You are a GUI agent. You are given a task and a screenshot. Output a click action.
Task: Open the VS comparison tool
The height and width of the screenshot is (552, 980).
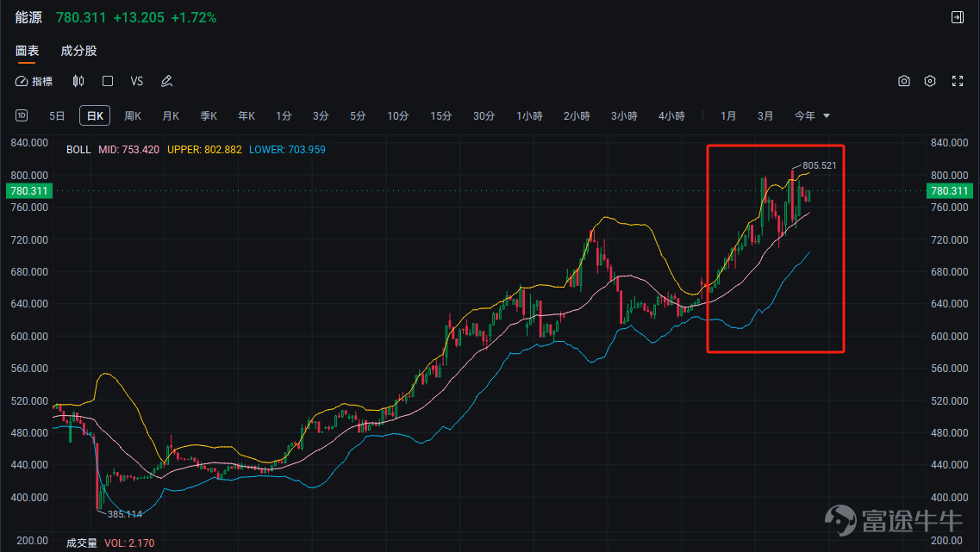pyautogui.click(x=137, y=81)
